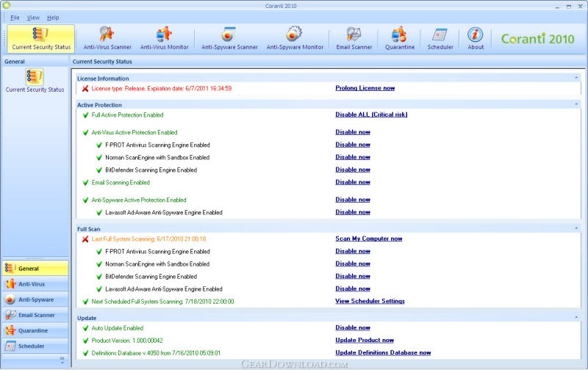Select Scheduler in sidebar navigation
Image resolution: width=588 pixels, height=370 pixels.
(35, 346)
